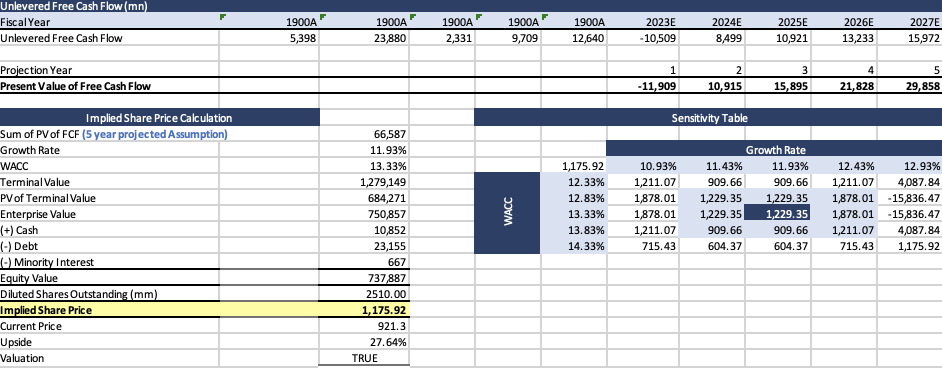Click the Diluted Shares Outstanding value 2510.00
The width and height of the screenshot is (942, 368).
click(x=364, y=294)
